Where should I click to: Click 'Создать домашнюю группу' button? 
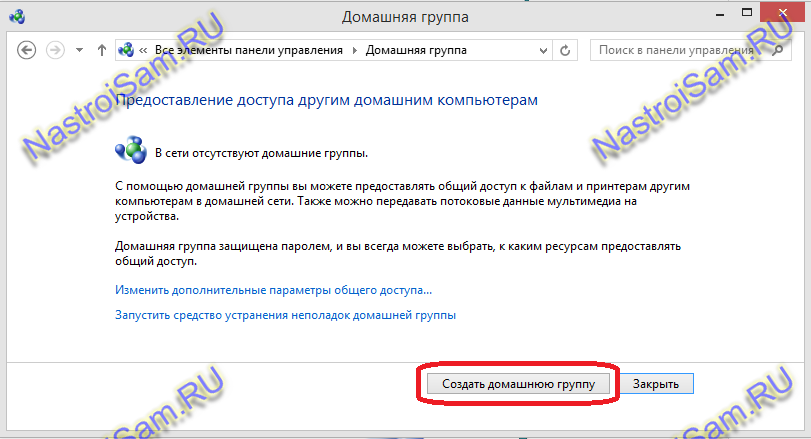518,384
